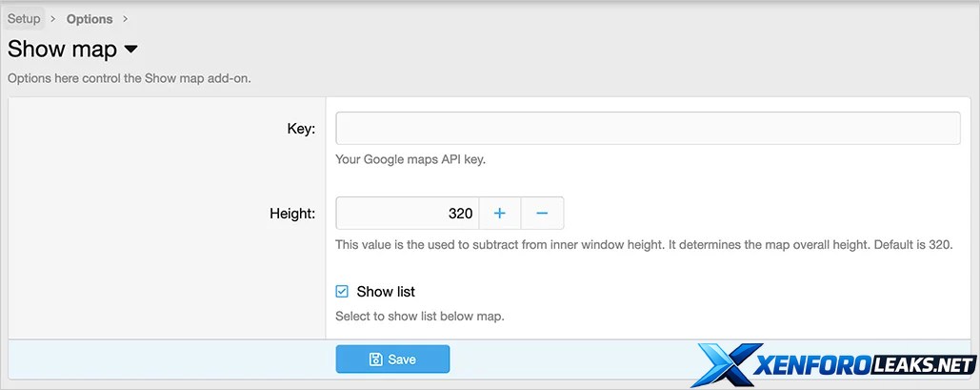Open the Options breadcrumb link
The height and width of the screenshot is (390, 980).
90,19
